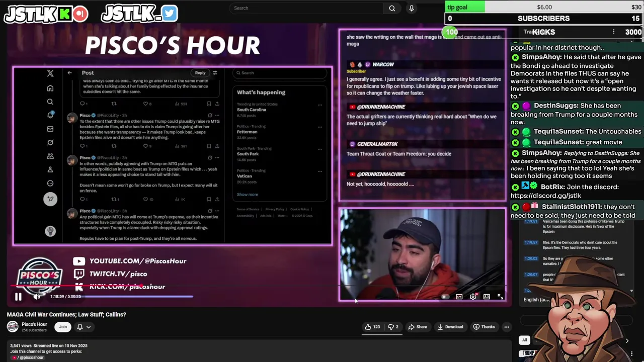644x362 pixels.
Task: Open the account avatar in the X sidebar
Action: [x=50, y=231]
